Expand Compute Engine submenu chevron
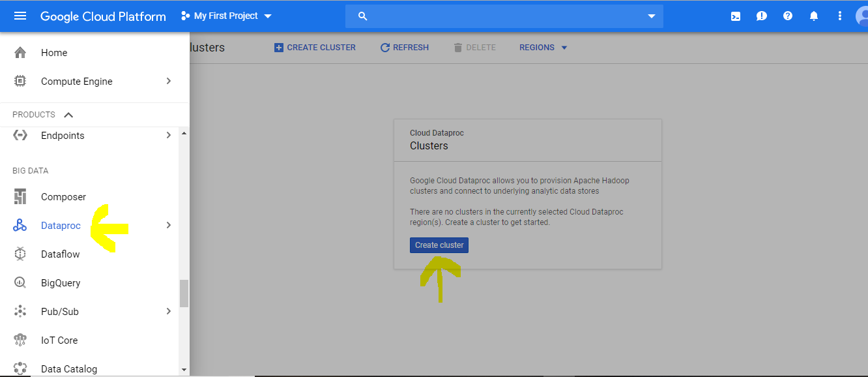The image size is (868, 377). 169,82
